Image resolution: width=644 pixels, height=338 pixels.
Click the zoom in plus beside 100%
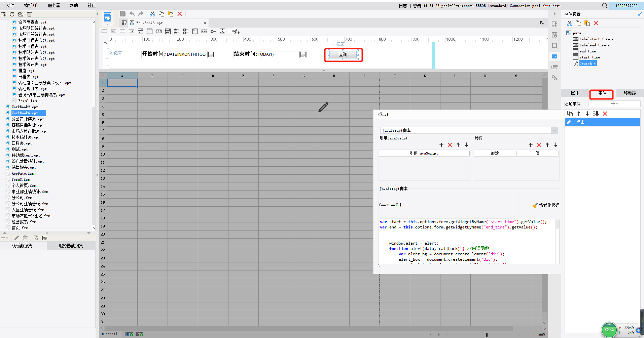pyautogui.click(x=530, y=335)
